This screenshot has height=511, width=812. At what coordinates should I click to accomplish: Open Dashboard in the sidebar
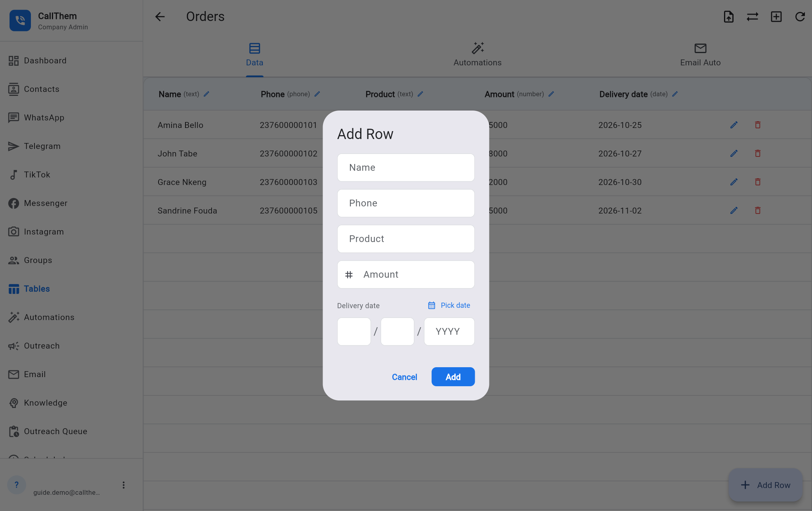click(x=71, y=61)
